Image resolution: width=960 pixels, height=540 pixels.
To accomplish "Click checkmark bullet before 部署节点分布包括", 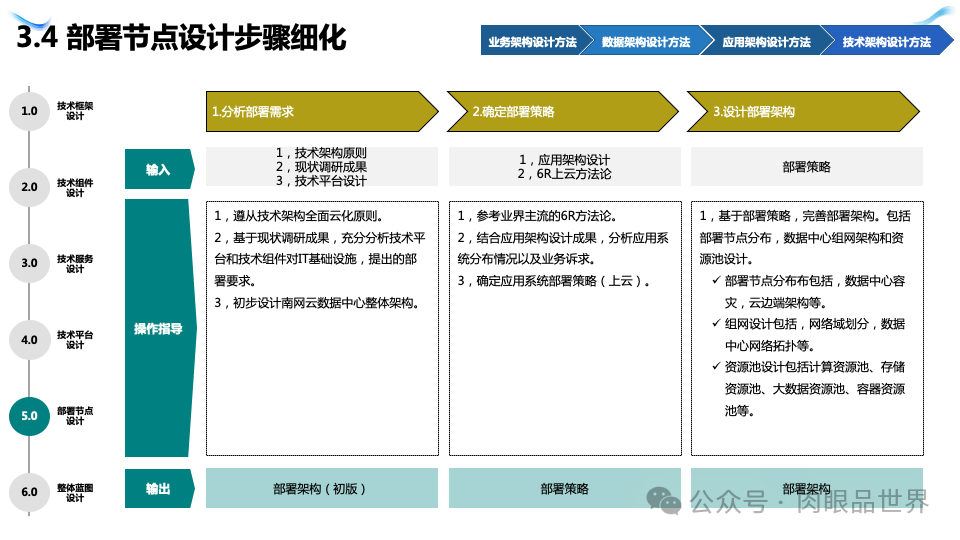I will click(x=716, y=280).
